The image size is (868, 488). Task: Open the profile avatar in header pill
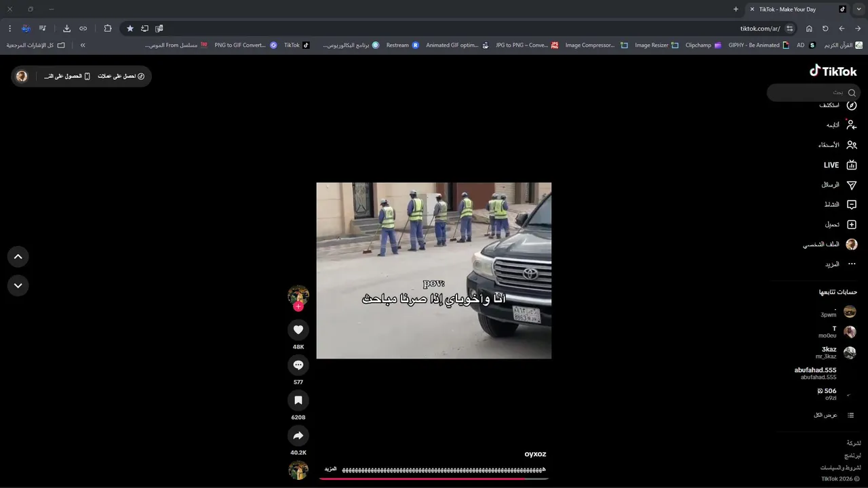pyautogui.click(x=22, y=76)
